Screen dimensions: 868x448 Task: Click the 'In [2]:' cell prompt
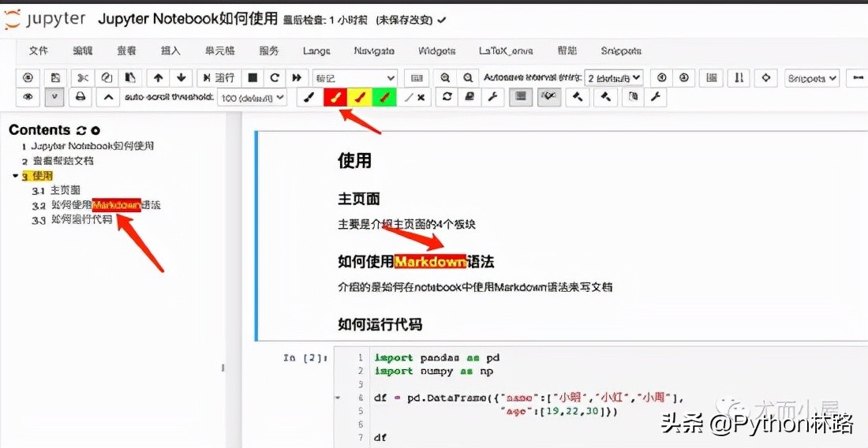click(x=305, y=358)
